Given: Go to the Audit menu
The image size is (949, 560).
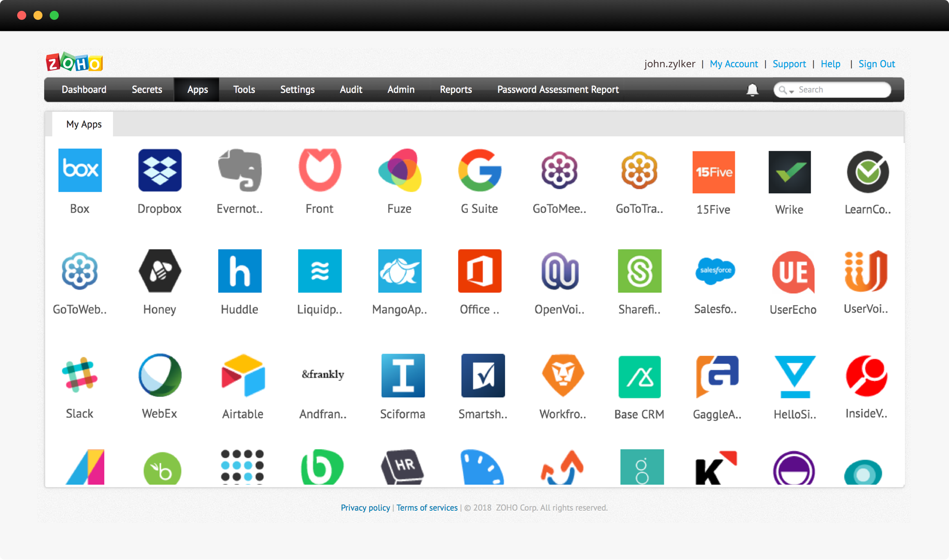Looking at the screenshot, I should tap(351, 89).
